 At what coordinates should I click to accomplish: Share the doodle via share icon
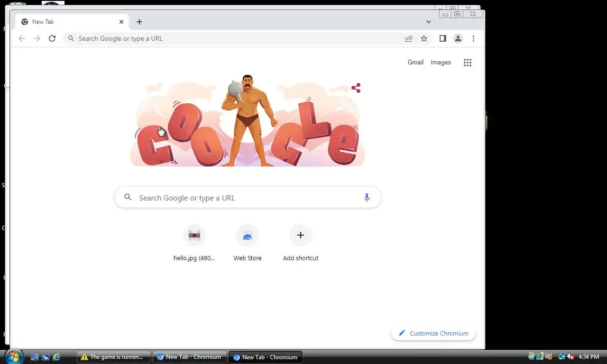tap(356, 88)
